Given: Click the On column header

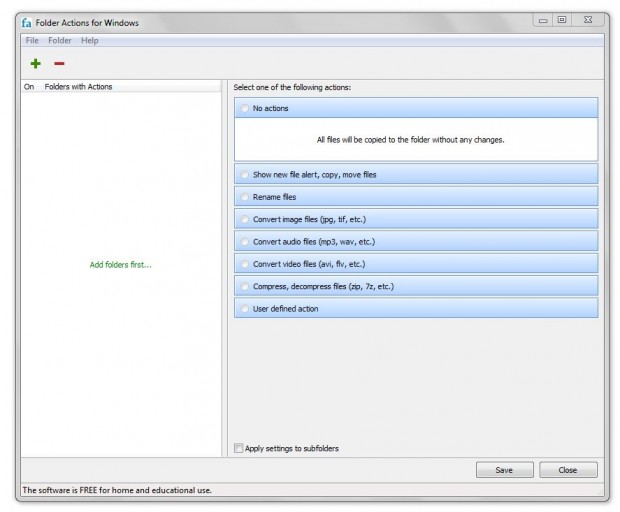Looking at the screenshot, I should tap(29, 87).
